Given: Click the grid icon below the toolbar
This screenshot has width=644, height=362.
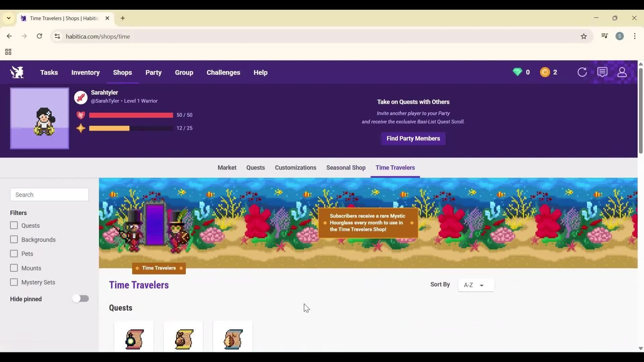Looking at the screenshot, I should point(7,52).
